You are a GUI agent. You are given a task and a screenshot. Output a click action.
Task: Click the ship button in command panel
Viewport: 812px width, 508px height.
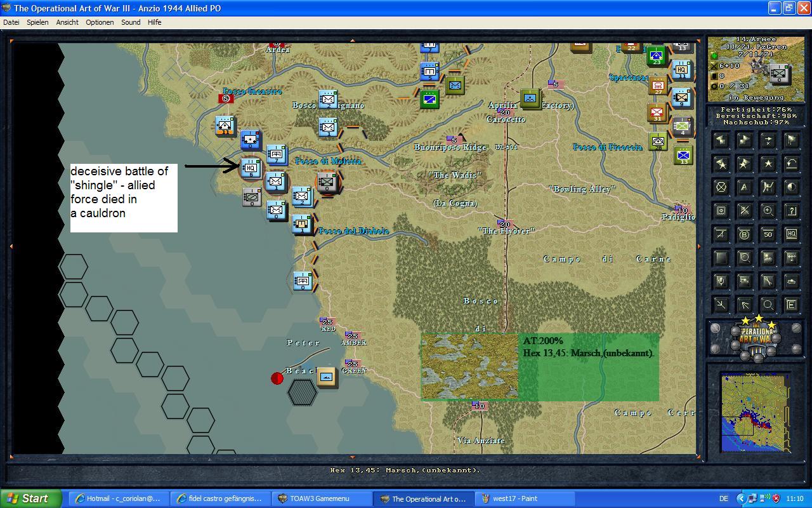tap(745, 281)
